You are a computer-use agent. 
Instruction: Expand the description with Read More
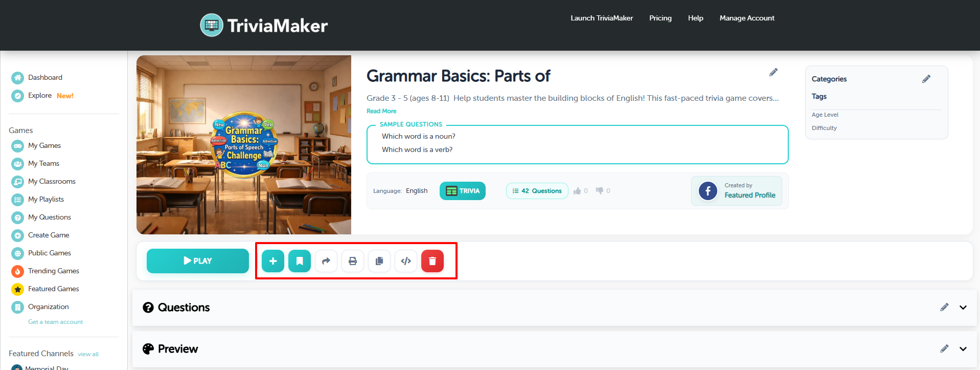[381, 111]
